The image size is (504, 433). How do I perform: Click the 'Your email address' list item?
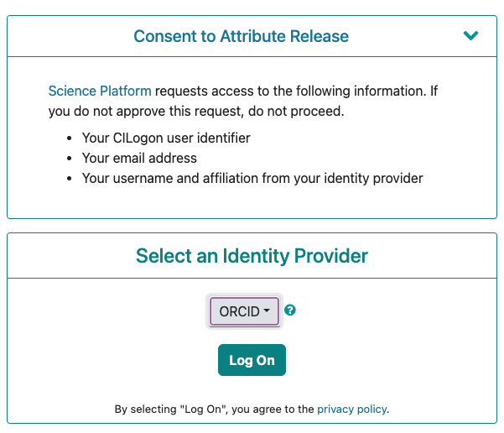click(x=139, y=158)
